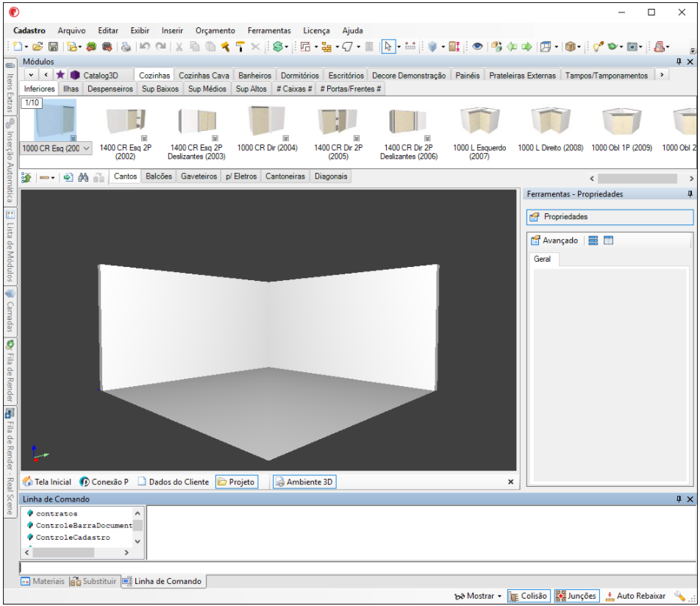Click the binoculars search icon
The height and width of the screenshot is (606, 700).
click(83, 177)
